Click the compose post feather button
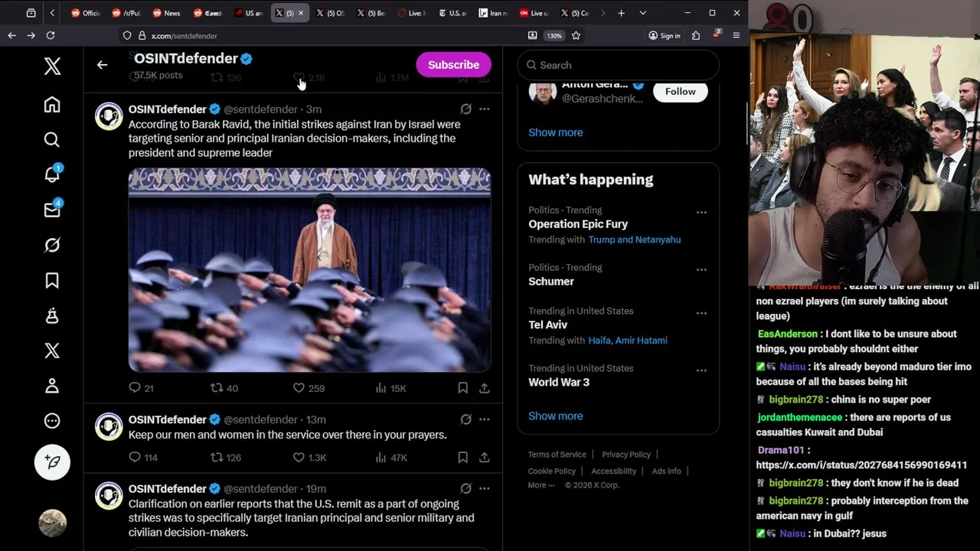Image resolution: width=980 pixels, height=551 pixels. tap(52, 461)
